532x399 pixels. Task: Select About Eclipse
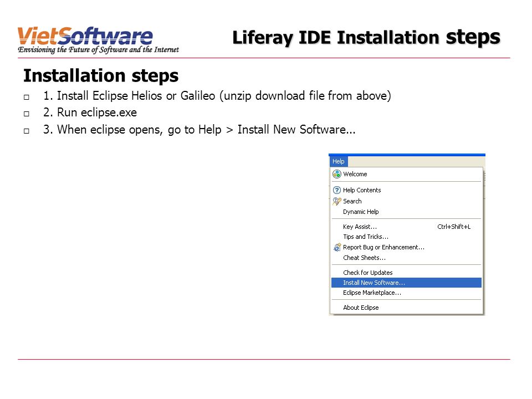[x=406, y=308]
